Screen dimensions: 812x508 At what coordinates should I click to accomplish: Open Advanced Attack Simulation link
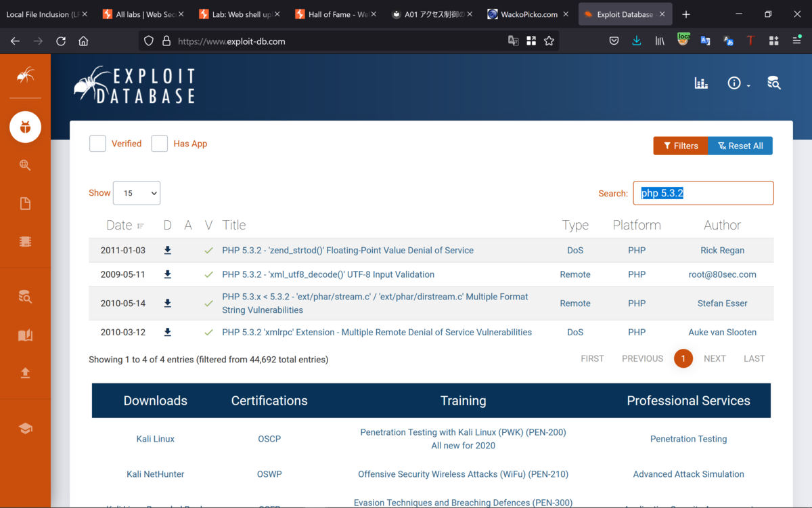coord(688,474)
